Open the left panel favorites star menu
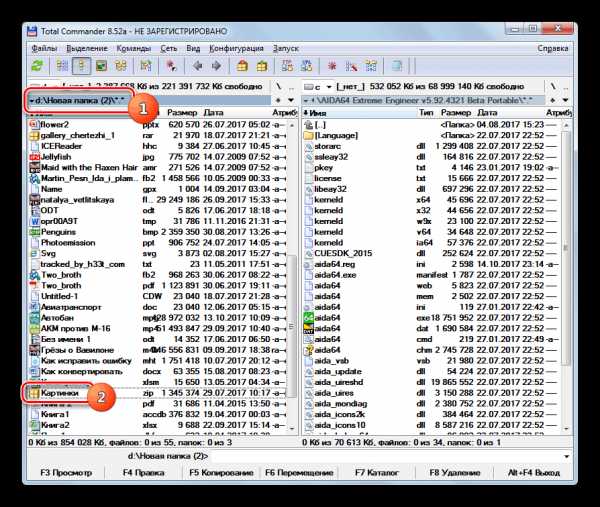The image size is (600, 507). 278,100
